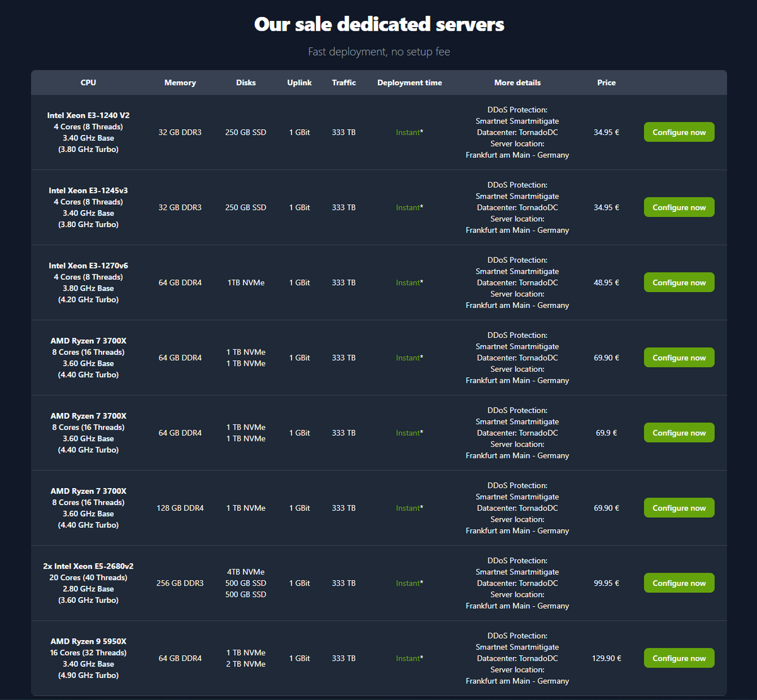Click '(4.20 GHz Turbo)' text

pyautogui.click(x=88, y=300)
